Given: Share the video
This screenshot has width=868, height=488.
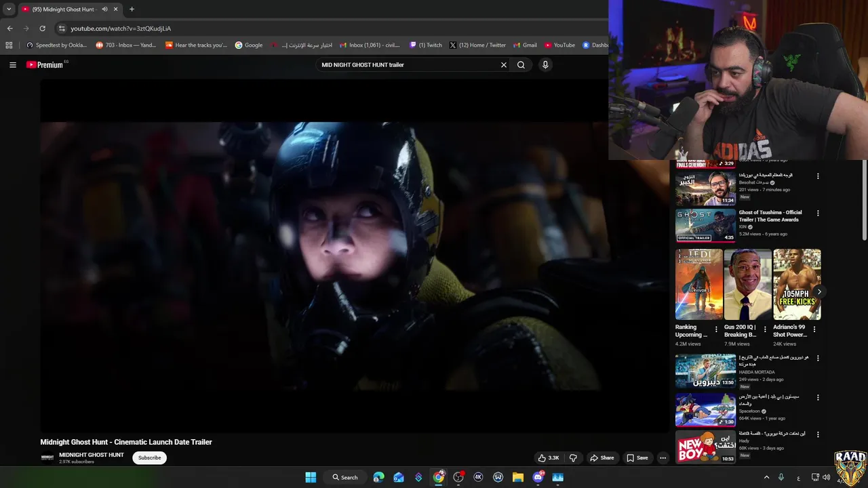Looking at the screenshot, I should [601, 457].
